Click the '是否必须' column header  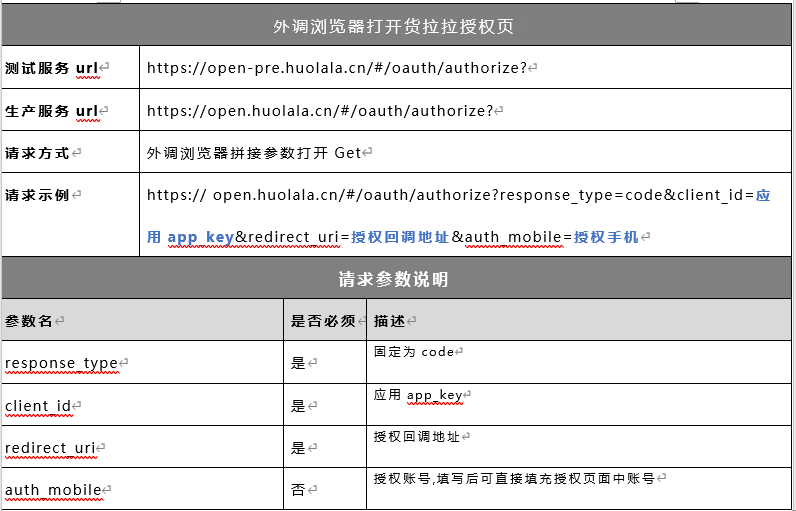click(x=323, y=321)
